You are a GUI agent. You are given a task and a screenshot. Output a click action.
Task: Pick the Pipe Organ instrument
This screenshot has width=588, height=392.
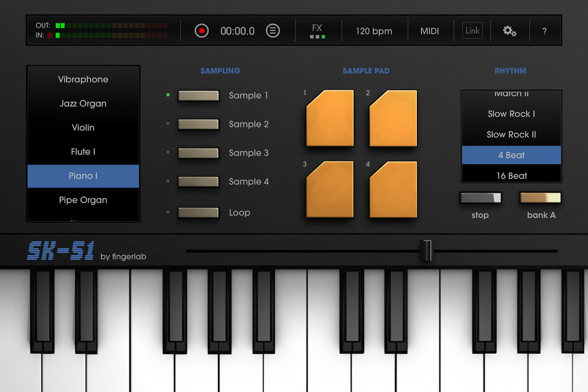coord(83,200)
